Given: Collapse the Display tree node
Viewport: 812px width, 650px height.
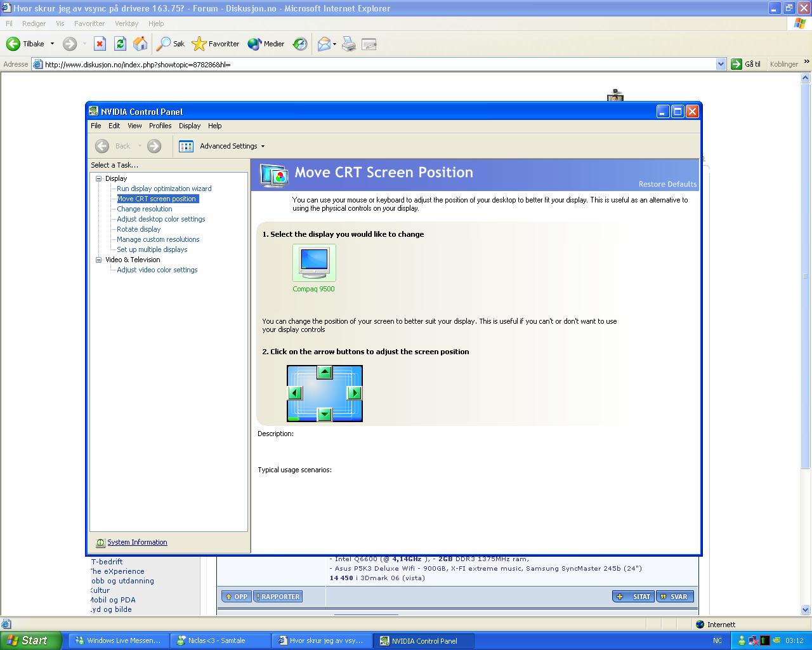Looking at the screenshot, I should click(99, 179).
